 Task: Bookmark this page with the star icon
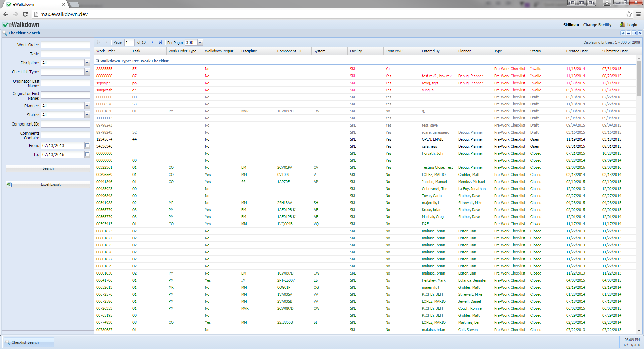(x=629, y=14)
